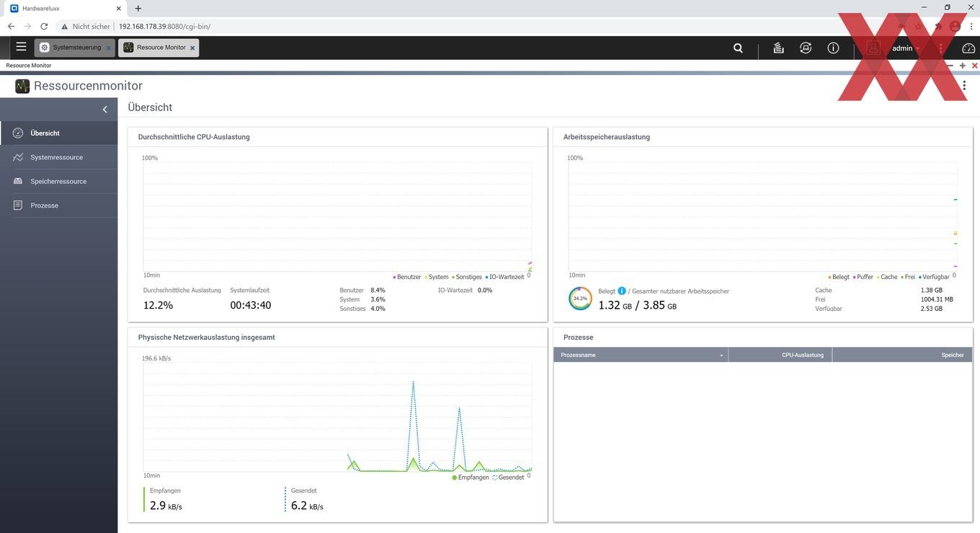Click the Speicherressource drive icon
The image size is (980, 533).
(x=18, y=182)
